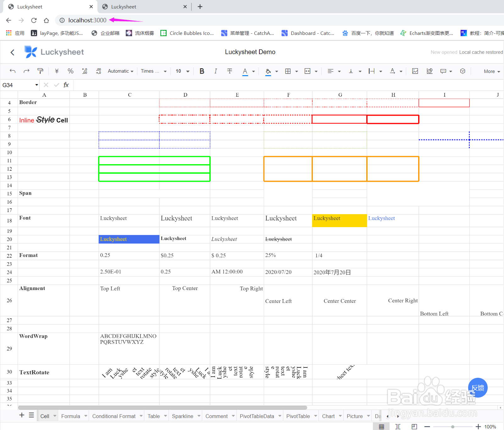The image size is (504, 430).
Task: Add a new sheet with plus icon
Action: [x=22, y=415]
